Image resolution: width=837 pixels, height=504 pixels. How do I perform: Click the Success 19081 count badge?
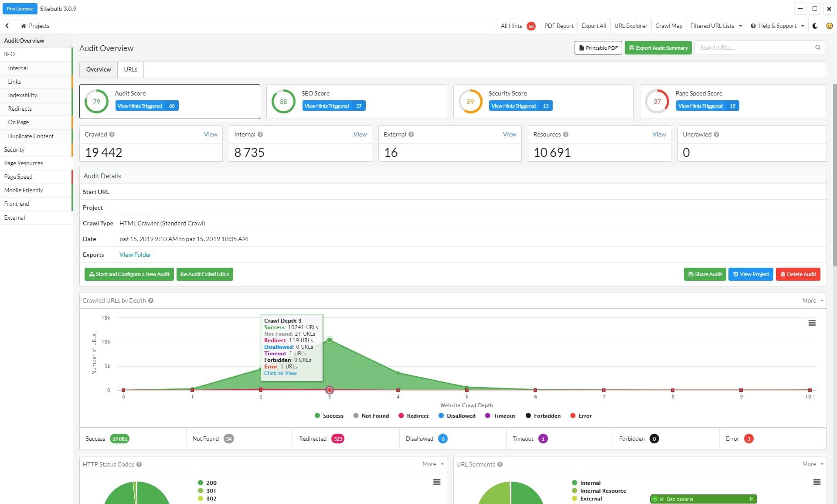click(x=120, y=439)
